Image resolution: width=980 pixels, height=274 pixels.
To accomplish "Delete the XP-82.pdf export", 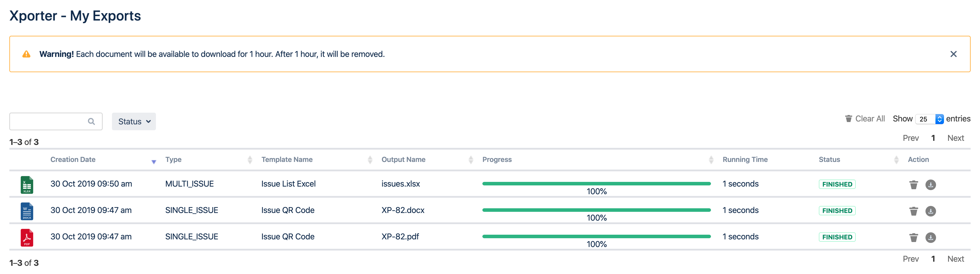I will tap(913, 237).
